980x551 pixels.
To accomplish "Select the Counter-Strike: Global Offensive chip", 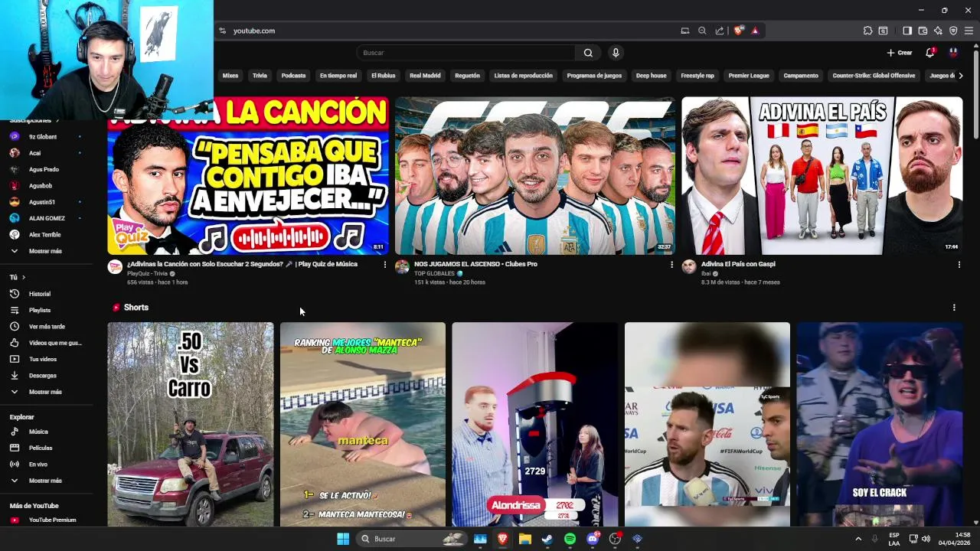I will coord(874,76).
